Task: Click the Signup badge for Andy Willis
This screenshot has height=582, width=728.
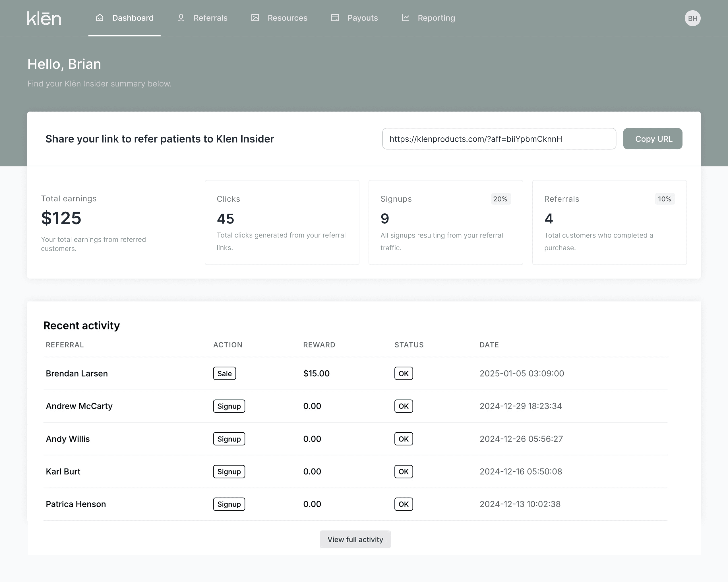Action: (x=229, y=439)
